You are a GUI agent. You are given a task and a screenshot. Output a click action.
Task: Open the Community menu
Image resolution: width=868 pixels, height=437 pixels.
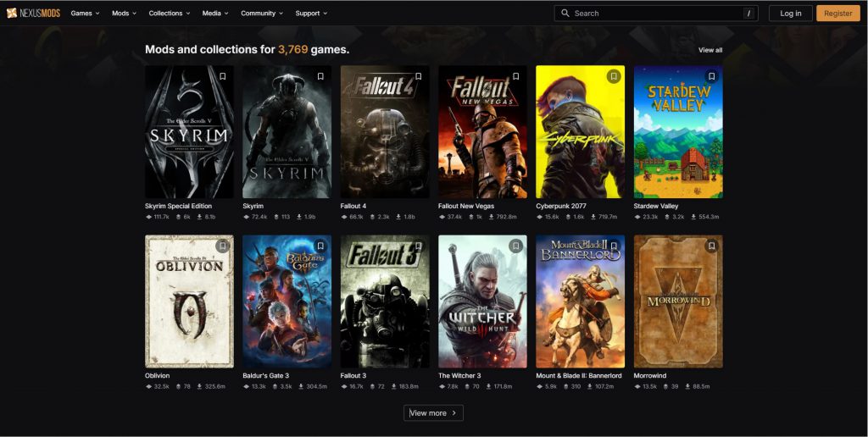click(x=262, y=14)
